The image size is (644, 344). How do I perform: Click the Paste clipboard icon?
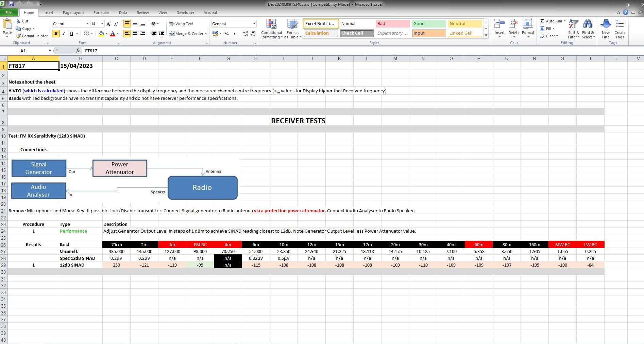click(x=7, y=24)
